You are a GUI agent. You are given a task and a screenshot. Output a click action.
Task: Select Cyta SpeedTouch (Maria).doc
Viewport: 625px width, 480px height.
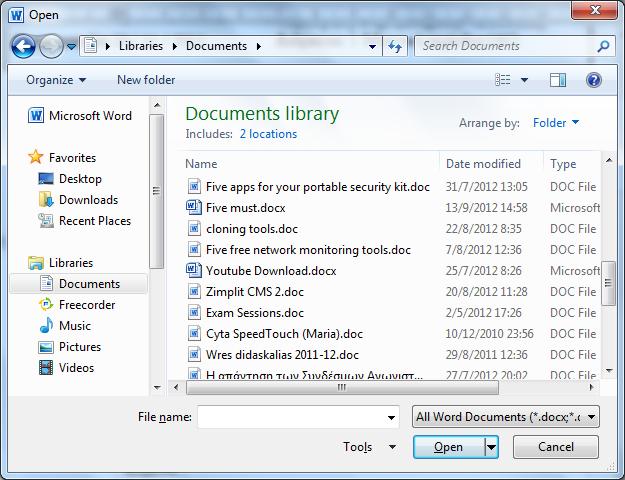point(284,334)
